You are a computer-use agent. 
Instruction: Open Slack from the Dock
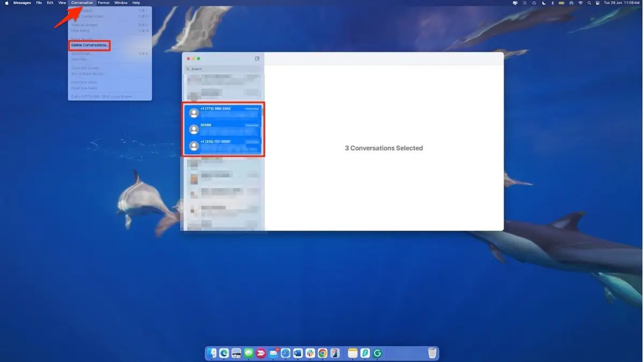tap(310, 353)
